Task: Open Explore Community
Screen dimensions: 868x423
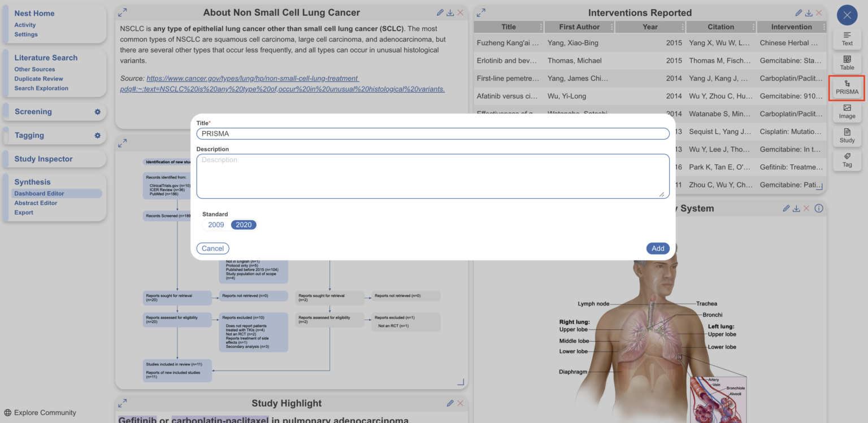Action: point(40,412)
